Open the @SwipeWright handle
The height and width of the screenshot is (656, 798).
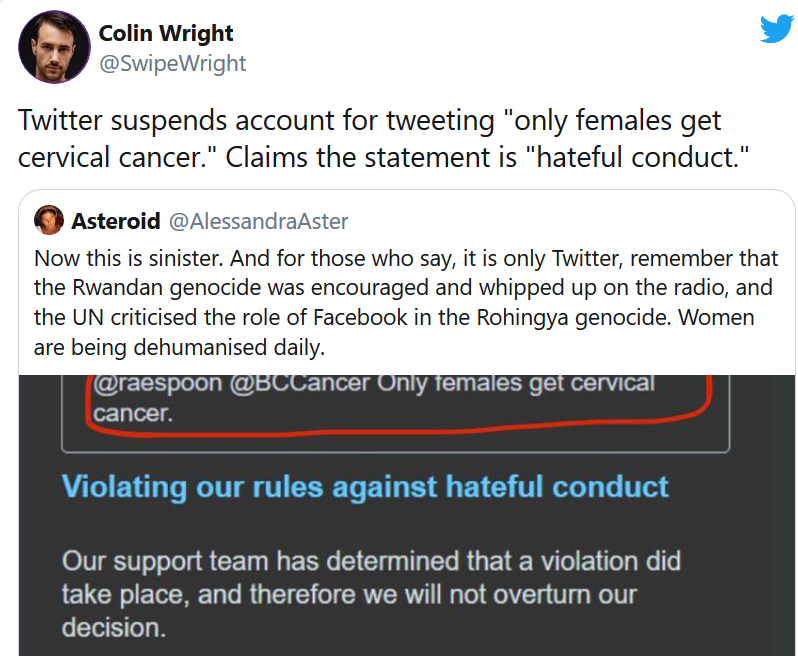(172, 63)
